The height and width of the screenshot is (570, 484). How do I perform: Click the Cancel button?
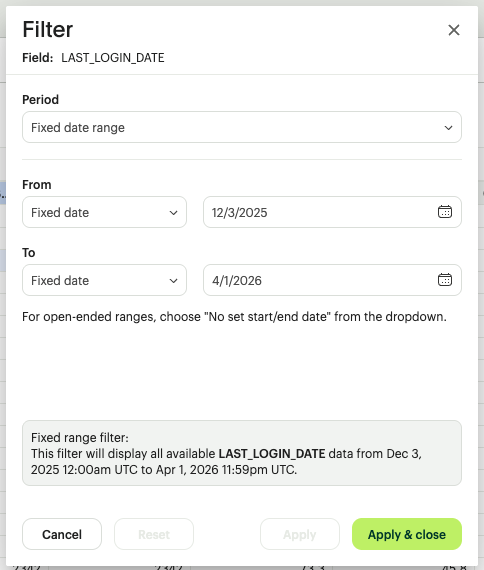[62, 534]
